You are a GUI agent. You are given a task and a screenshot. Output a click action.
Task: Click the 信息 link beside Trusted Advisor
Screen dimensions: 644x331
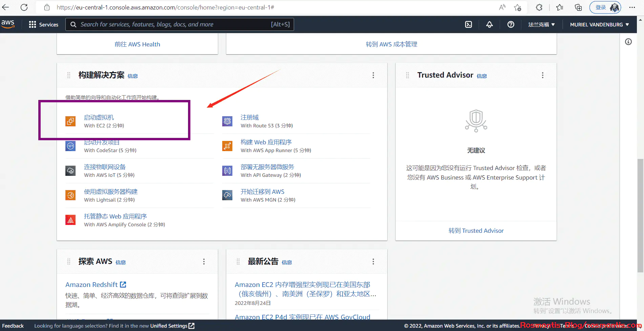[x=482, y=76]
